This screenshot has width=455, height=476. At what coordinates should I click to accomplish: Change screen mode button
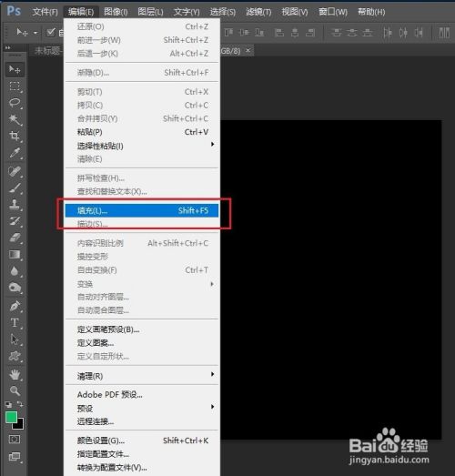(15, 457)
